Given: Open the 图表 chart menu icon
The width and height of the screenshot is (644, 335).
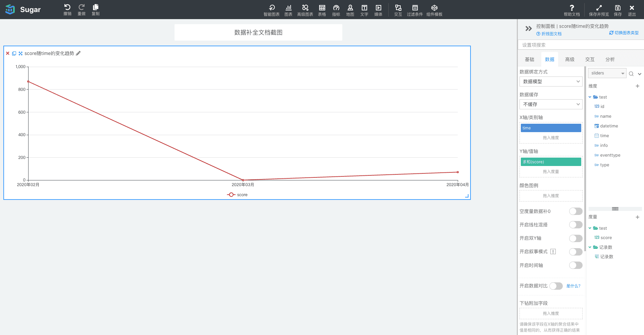Looking at the screenshot, I should coord(288,10).
